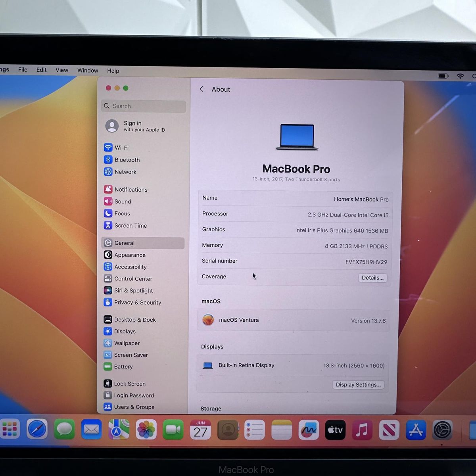Click Coverage Details button
Viewport: 476px width, 476px height.
(372, 278)
